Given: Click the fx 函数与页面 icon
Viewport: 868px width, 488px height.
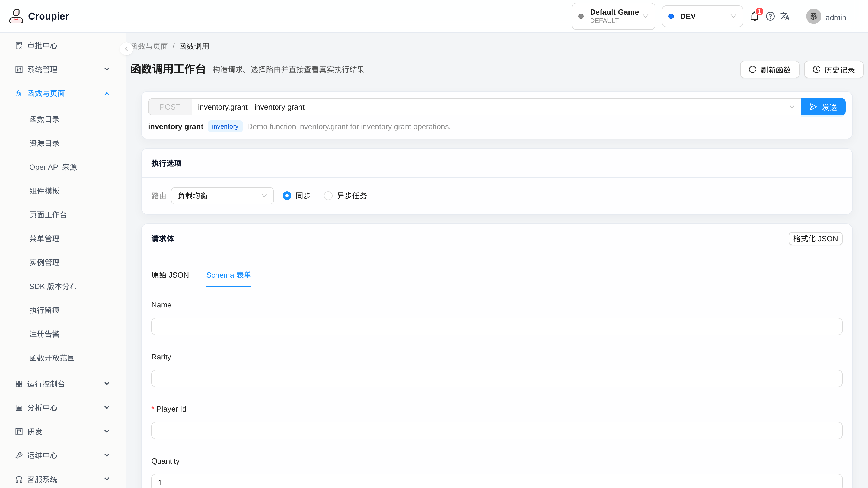Looking at the screenshot, I should (x=19, y=93).
